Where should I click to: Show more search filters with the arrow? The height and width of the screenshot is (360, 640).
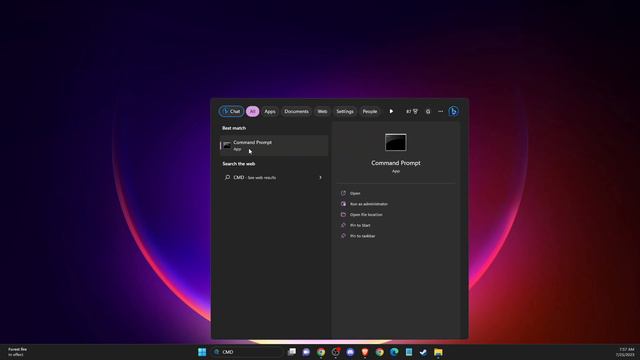click(x=391, y=111)
